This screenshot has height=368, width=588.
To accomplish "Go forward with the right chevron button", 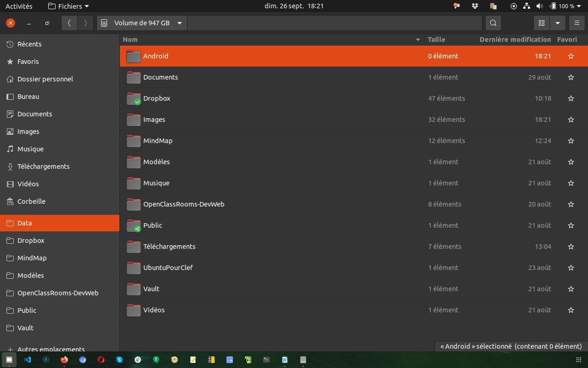I will tap(85, 23).
